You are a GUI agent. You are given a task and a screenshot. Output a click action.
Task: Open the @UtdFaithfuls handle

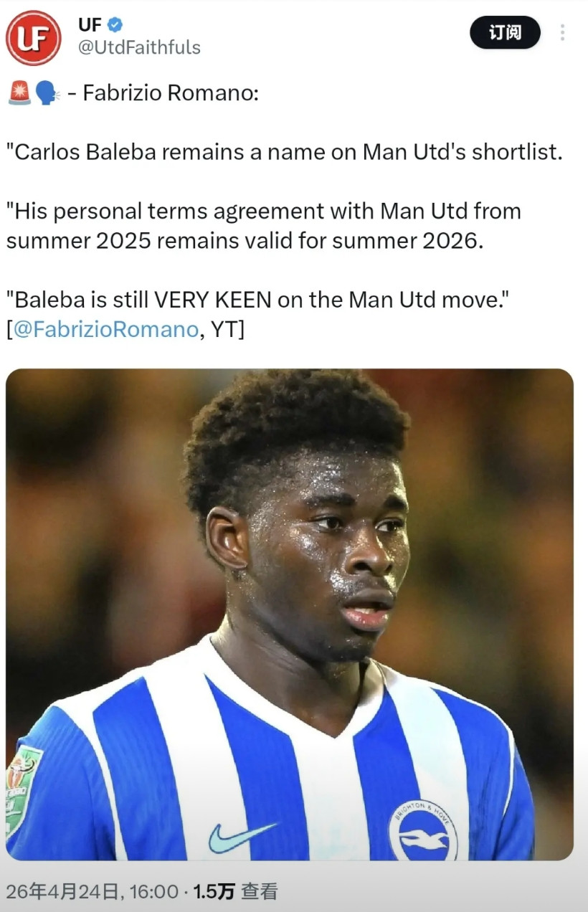[139, 48]
